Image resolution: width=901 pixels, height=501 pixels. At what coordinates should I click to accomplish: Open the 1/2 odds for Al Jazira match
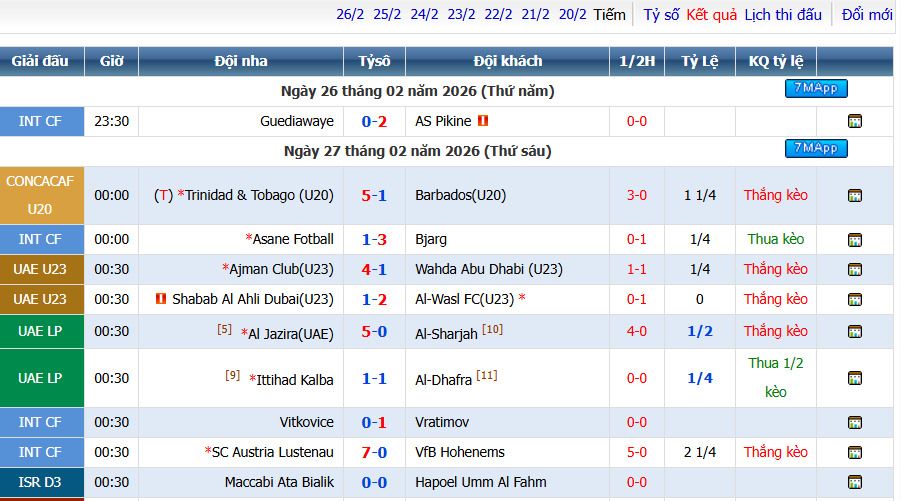coord(700,331)
